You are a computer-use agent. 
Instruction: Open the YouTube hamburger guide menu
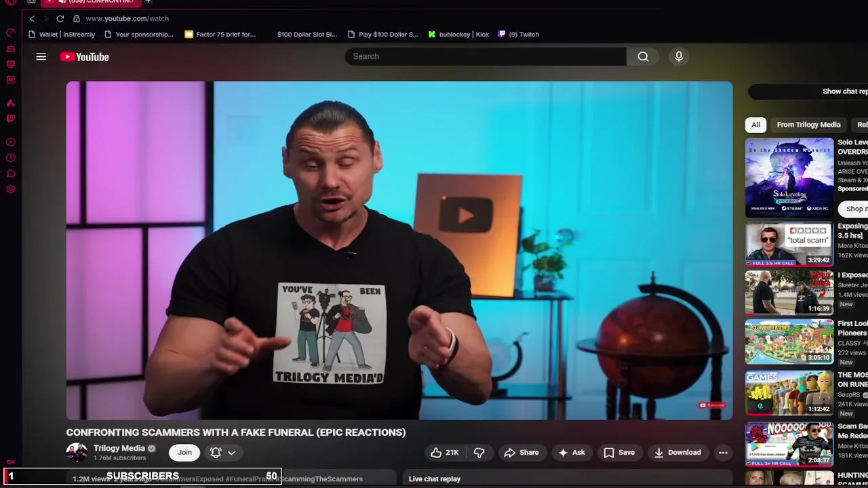pyautogui.click(x=41, y=57)
